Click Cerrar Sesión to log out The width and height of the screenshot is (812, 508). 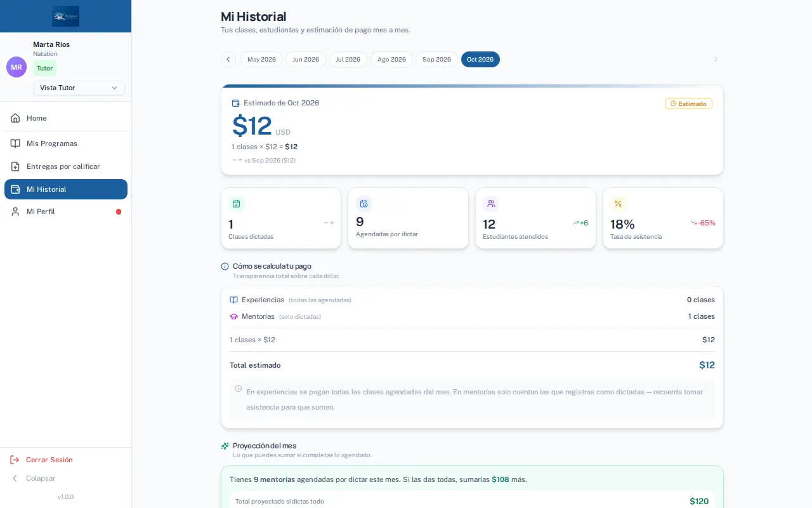coord(49,460)
